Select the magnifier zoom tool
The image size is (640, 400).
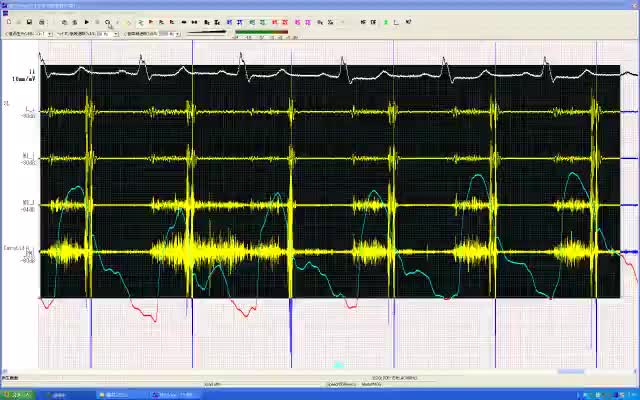point(108,22)
